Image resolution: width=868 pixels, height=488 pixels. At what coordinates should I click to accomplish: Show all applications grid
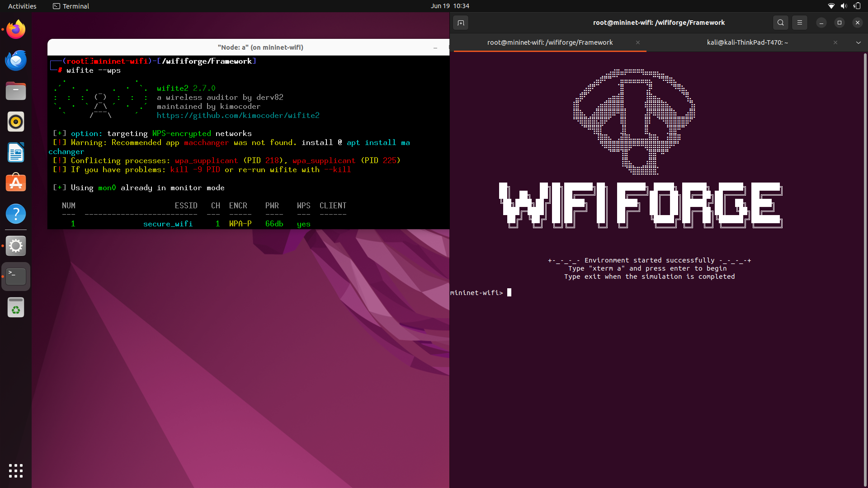tap(16, 471)
